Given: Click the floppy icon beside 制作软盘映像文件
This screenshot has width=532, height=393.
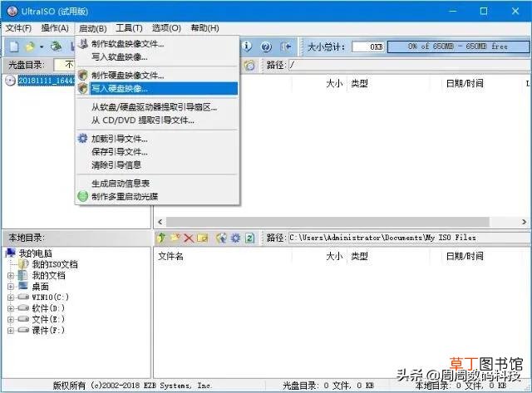Looking at the screenshot, I should coord(83,43).
